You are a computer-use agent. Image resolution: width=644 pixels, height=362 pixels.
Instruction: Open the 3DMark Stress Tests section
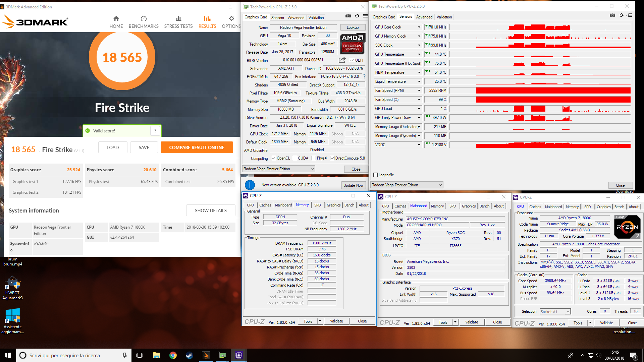[x=178, y=22]
